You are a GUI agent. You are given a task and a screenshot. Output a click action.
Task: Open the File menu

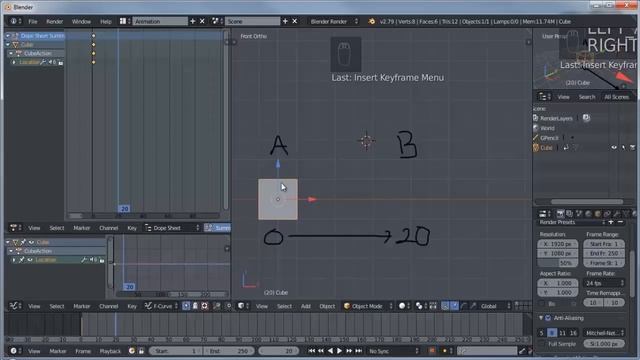point(33,21)
